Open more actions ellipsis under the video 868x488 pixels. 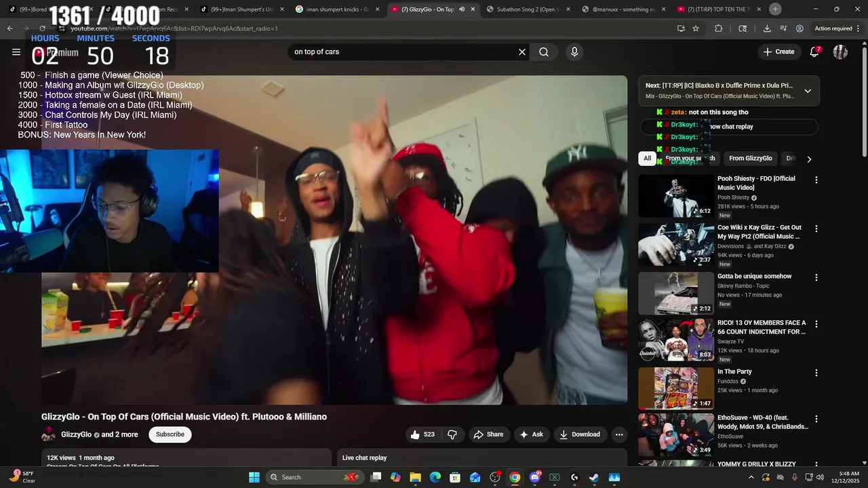619,434
